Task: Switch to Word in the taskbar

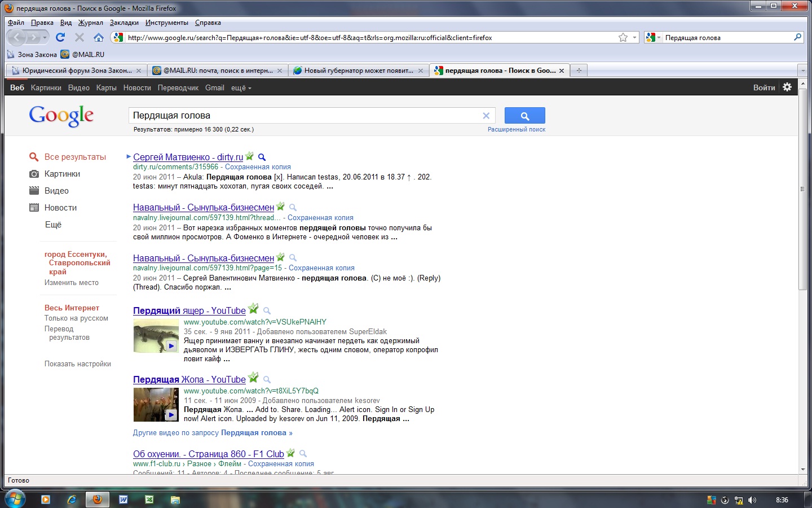Action: pos(123,500)
